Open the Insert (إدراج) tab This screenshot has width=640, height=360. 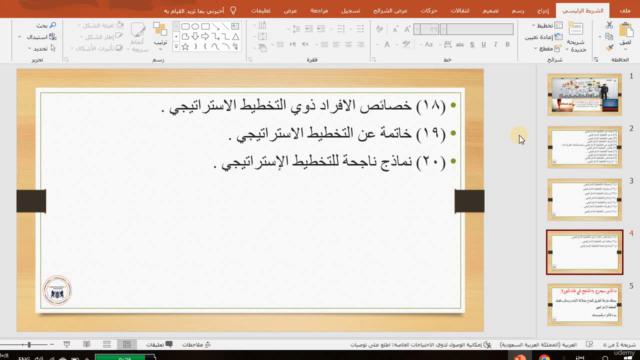(543, 11)
